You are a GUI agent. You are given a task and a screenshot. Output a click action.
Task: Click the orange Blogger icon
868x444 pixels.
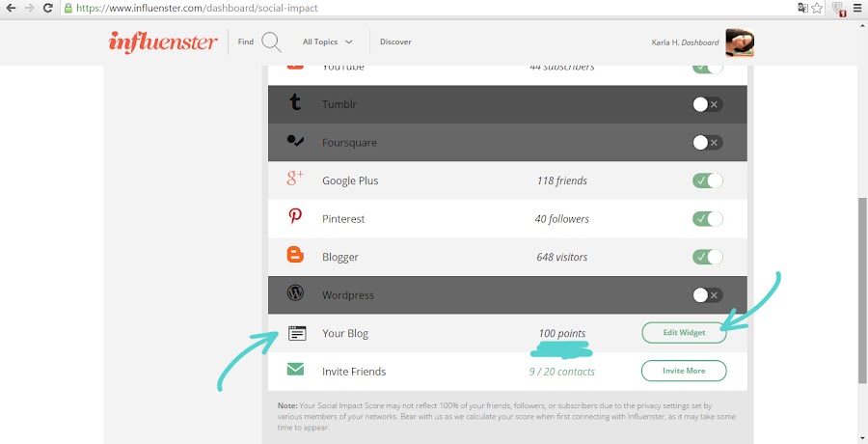click(295, 255)
